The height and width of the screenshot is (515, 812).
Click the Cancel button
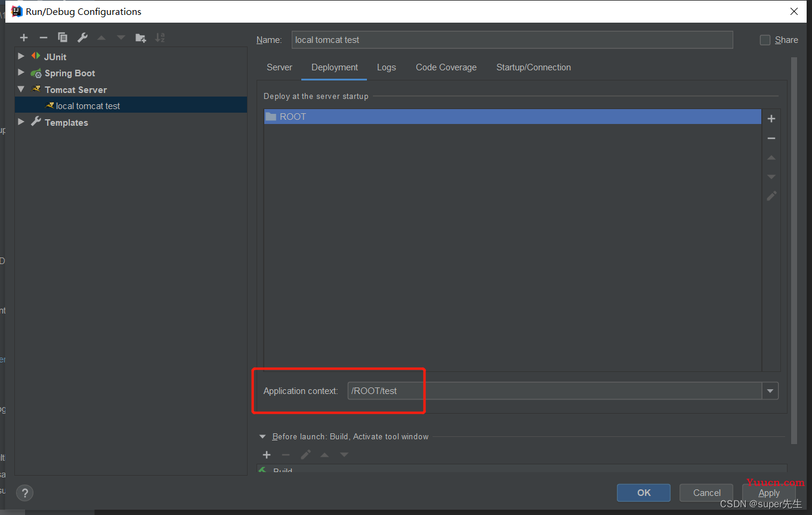[707, 493]
